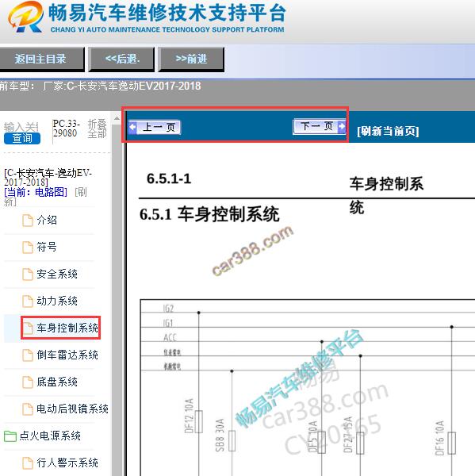Click the 畅易 R logo icon
The width and height of the screenshot is (475, 476).
pos(26,17)
